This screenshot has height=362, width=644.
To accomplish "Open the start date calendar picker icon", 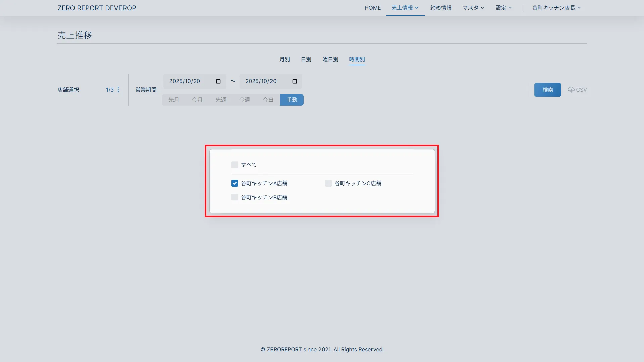I will 218,81.
